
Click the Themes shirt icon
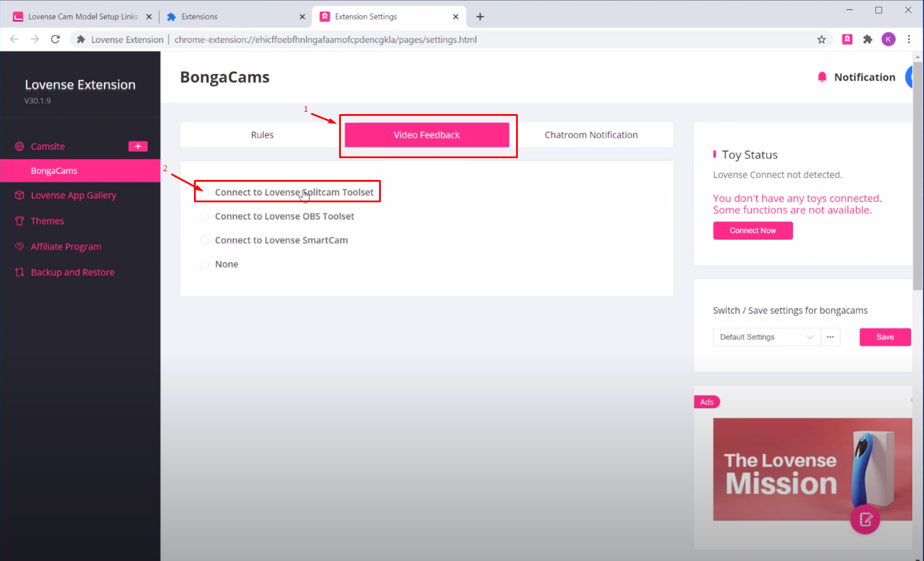[19, 221]
